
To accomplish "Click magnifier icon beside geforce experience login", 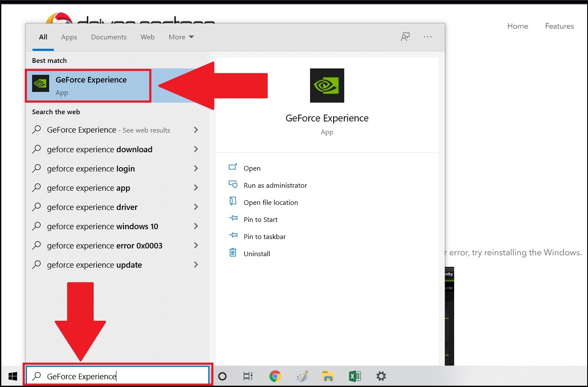I will point(37,168).
